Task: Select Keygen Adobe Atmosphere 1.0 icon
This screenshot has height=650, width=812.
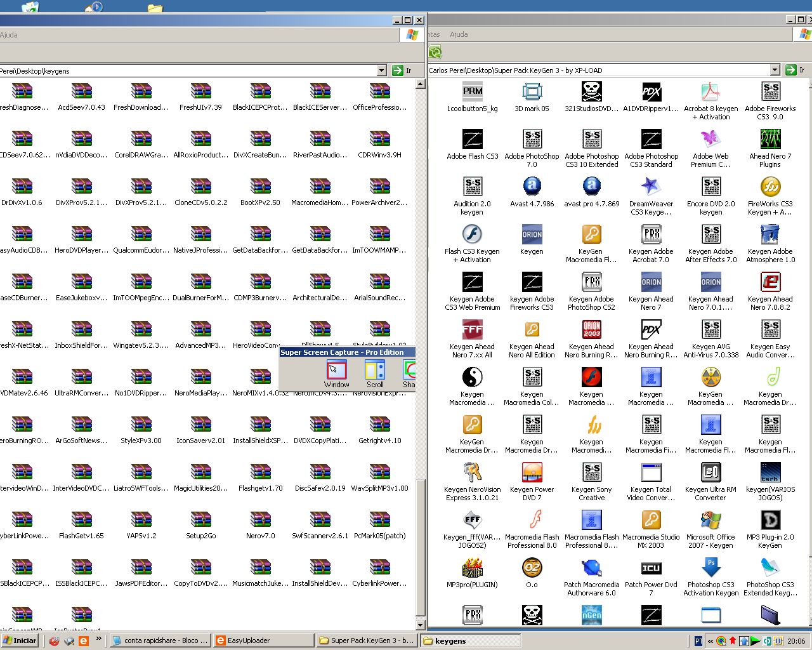Action: click(x=771, y=234)
